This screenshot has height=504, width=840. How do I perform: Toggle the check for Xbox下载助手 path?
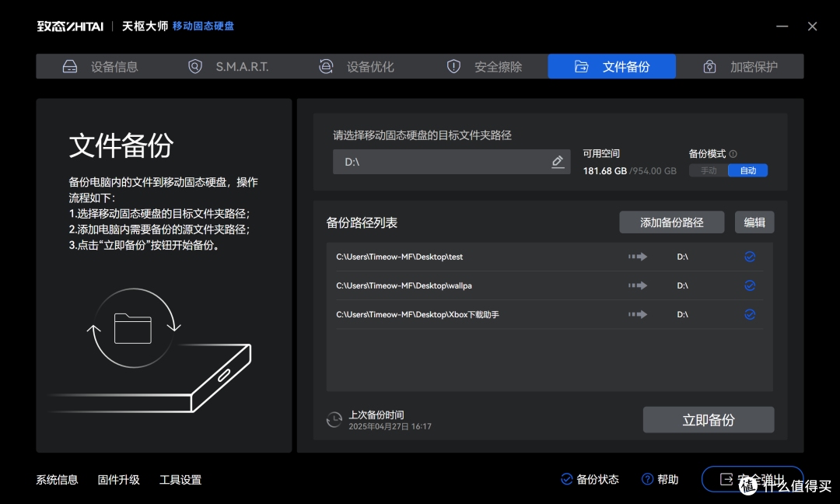point(750,314)
